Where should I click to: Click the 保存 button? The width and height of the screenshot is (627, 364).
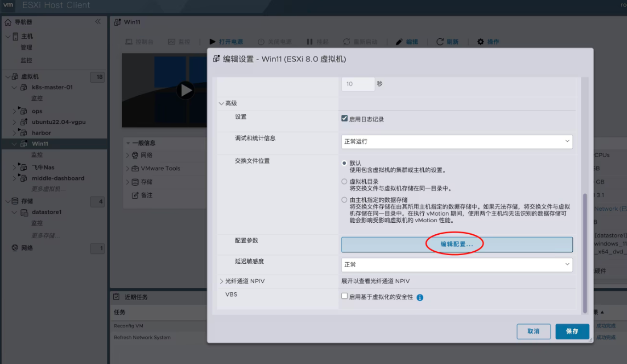point(572,331)
